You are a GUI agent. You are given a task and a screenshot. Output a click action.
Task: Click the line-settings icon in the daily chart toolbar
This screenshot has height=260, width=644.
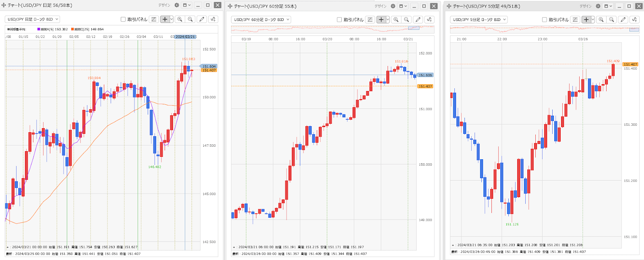pyautogui.click(x=154, y=19)
